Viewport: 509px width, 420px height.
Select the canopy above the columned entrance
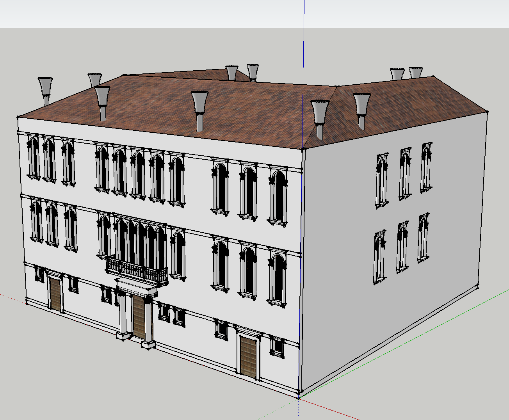pyautogui.click(x=137, y=287)
